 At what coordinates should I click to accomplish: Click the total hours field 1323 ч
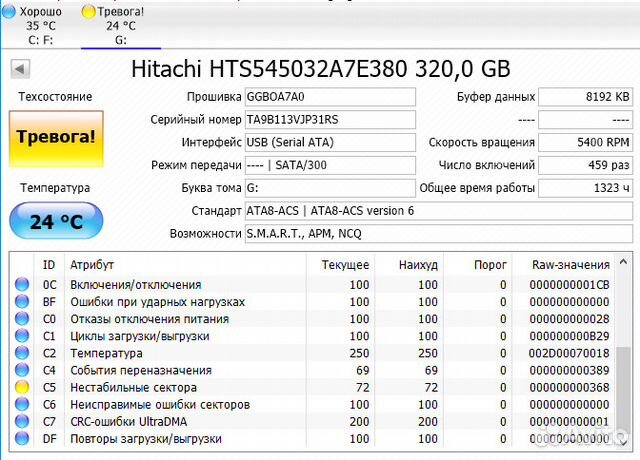[586, 188]
